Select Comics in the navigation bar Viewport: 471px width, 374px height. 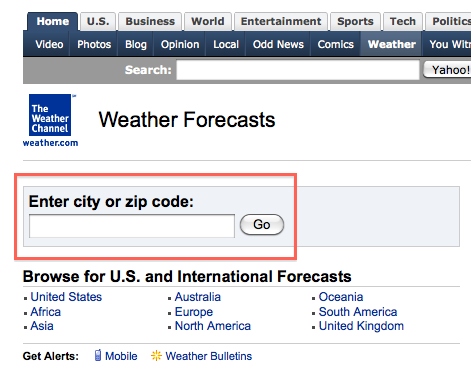point(335,44)
